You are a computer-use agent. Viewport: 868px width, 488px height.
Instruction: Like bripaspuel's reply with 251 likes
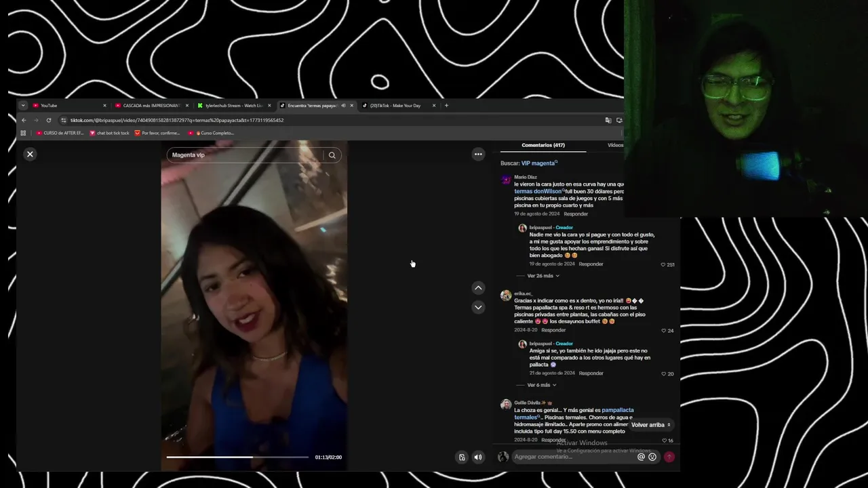click(664, 264)
